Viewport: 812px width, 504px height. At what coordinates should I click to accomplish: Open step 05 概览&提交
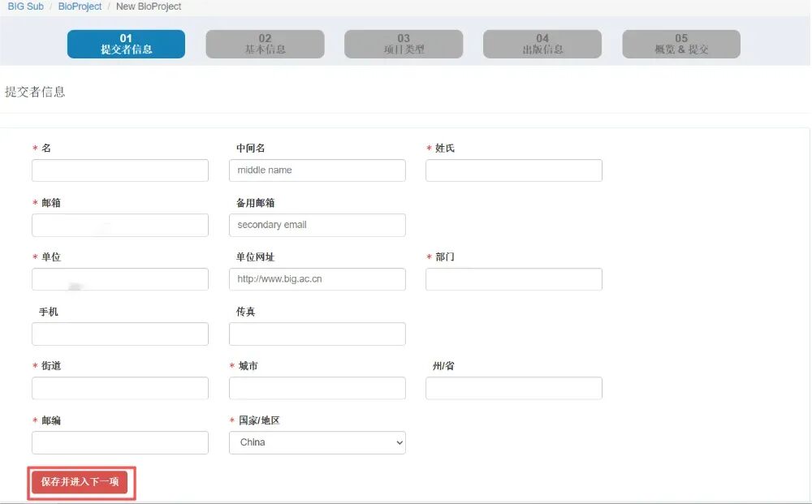click(680, 44)
